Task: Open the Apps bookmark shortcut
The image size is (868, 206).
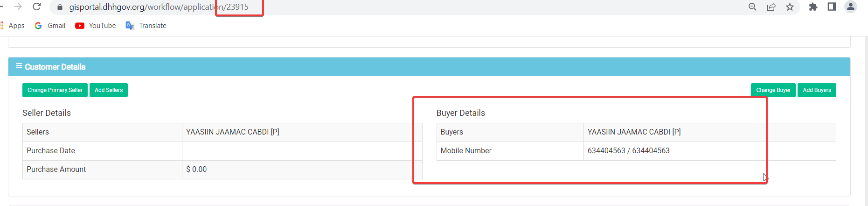Action: click(13, 26)
